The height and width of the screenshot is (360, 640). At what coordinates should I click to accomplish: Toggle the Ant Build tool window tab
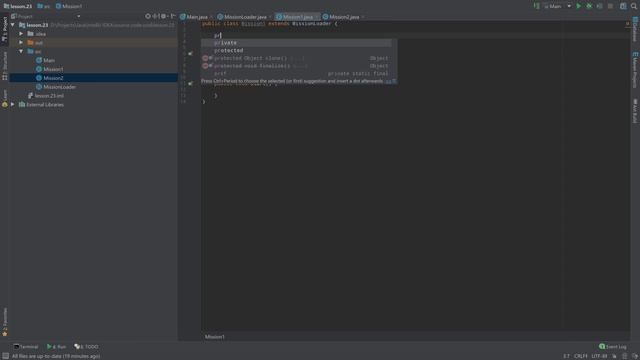click(635, 111)
